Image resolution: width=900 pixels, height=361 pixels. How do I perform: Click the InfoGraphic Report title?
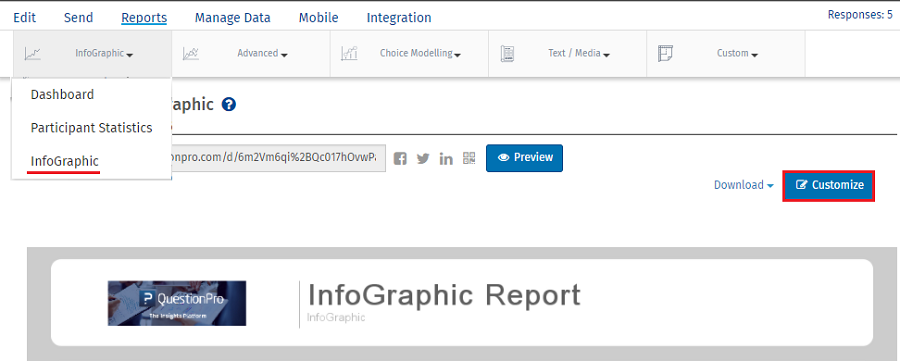pyautogui.click(x=444, y=296)
